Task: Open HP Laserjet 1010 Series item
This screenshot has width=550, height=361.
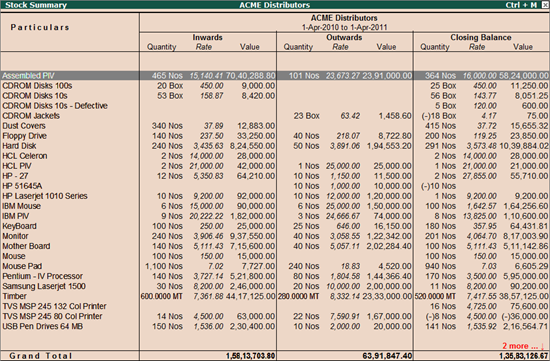Action: [45, 196]
